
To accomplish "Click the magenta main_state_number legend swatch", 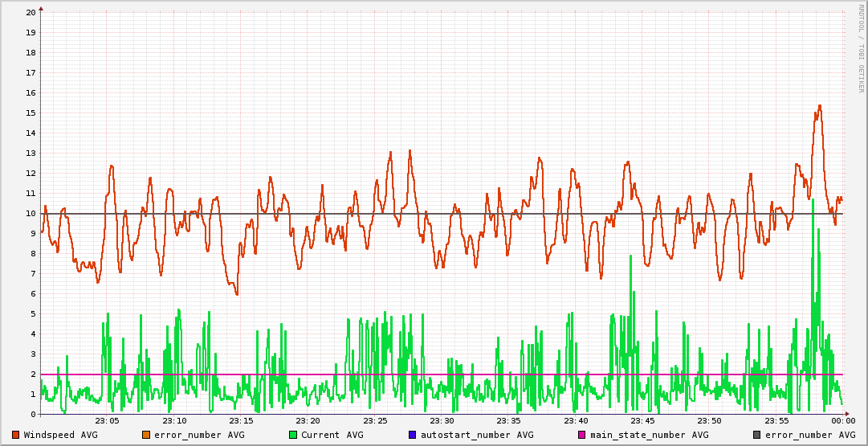I will [582, 435].
